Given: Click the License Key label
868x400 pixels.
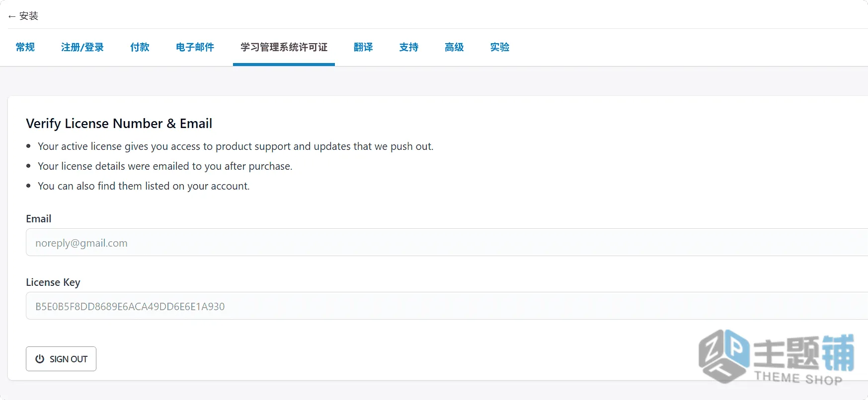Looking at the screenshot, I should (53, 282).
